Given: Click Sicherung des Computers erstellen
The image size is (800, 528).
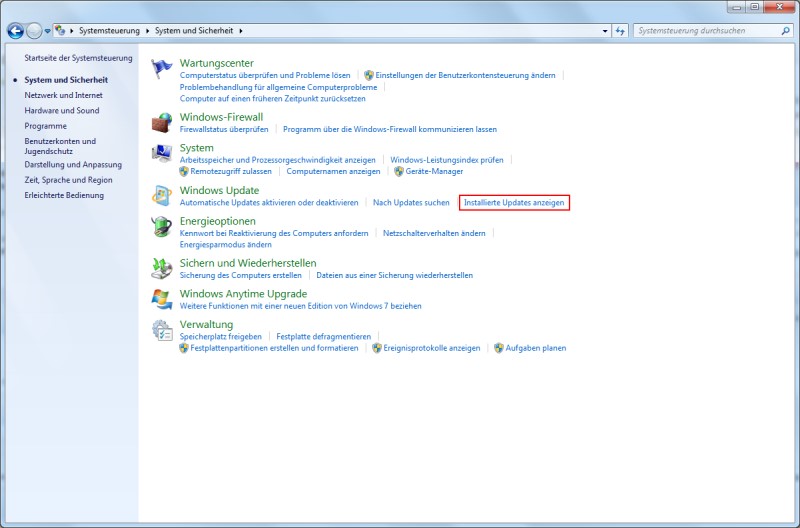Looking at the screenshot, I should [x=240, y=275].
